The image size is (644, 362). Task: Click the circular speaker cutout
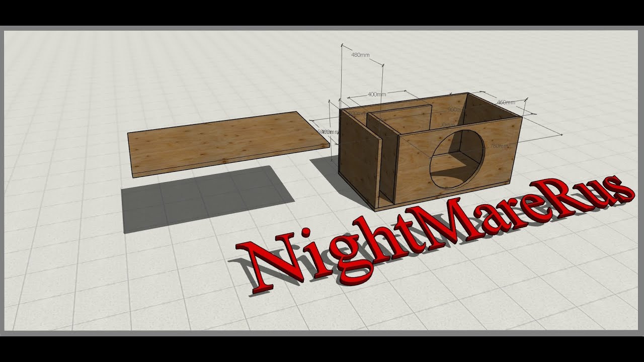point(457,159)
